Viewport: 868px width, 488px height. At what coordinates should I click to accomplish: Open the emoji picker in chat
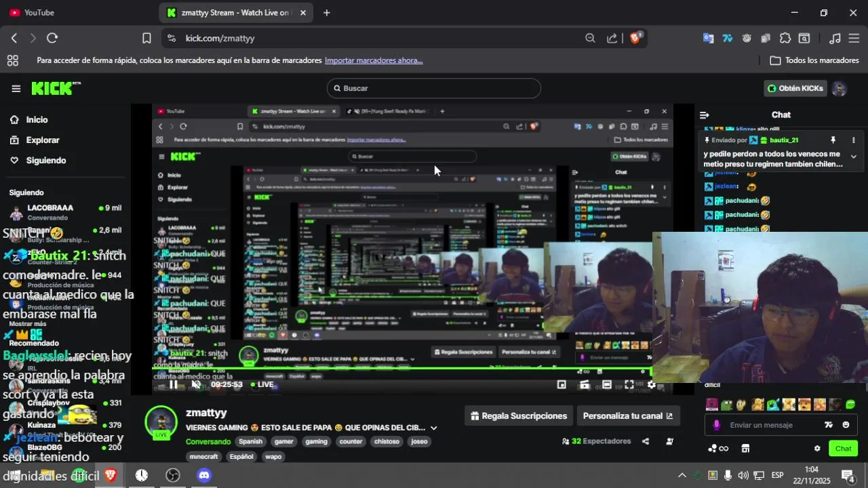(x=846, y=425)
